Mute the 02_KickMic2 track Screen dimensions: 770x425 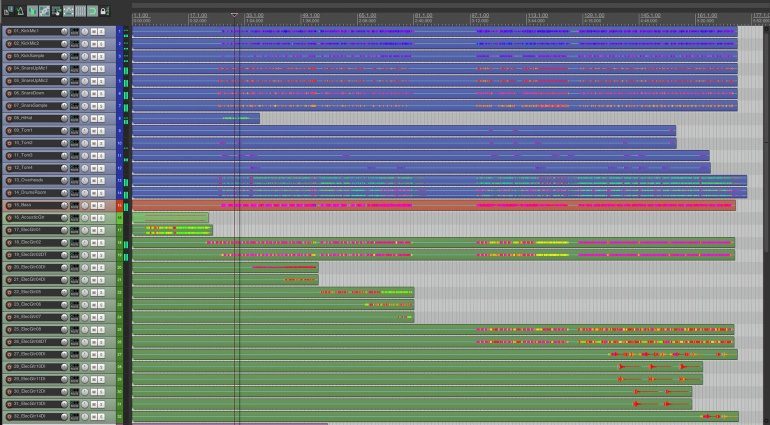94,44
